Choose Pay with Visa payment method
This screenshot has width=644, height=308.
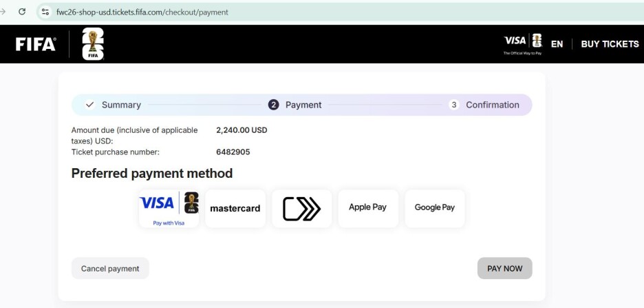click(169, 208)
